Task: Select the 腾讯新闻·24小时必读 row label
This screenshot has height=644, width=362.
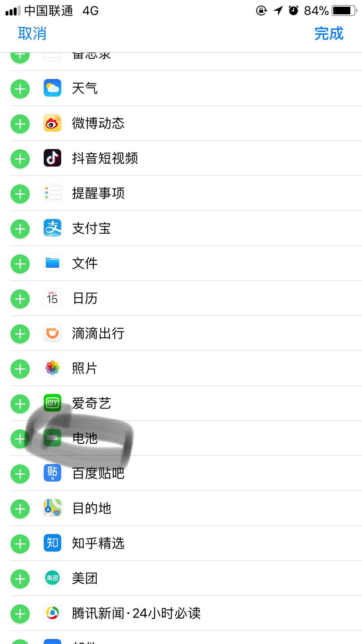Action: pyautogui.click(x=136, y=613)
